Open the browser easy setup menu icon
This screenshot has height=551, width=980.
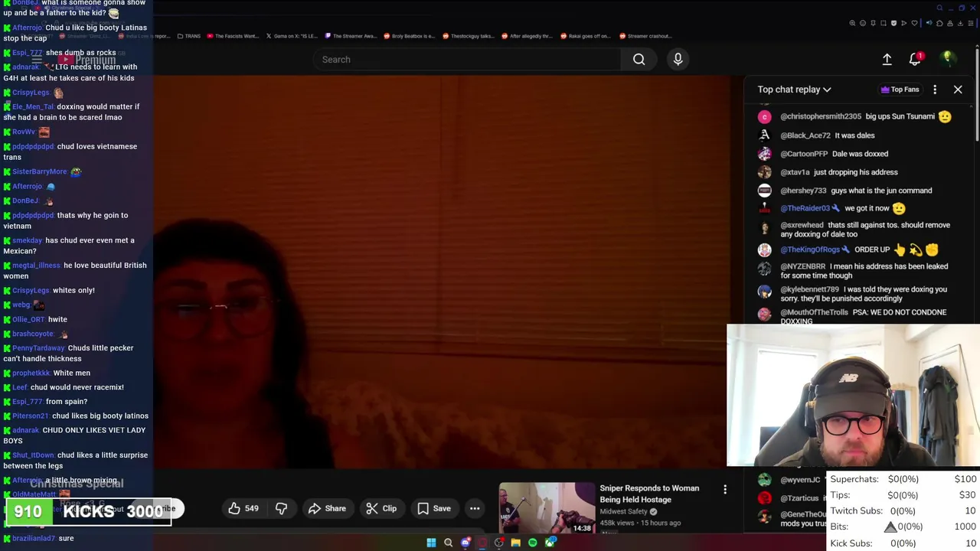tap(971, 23)
